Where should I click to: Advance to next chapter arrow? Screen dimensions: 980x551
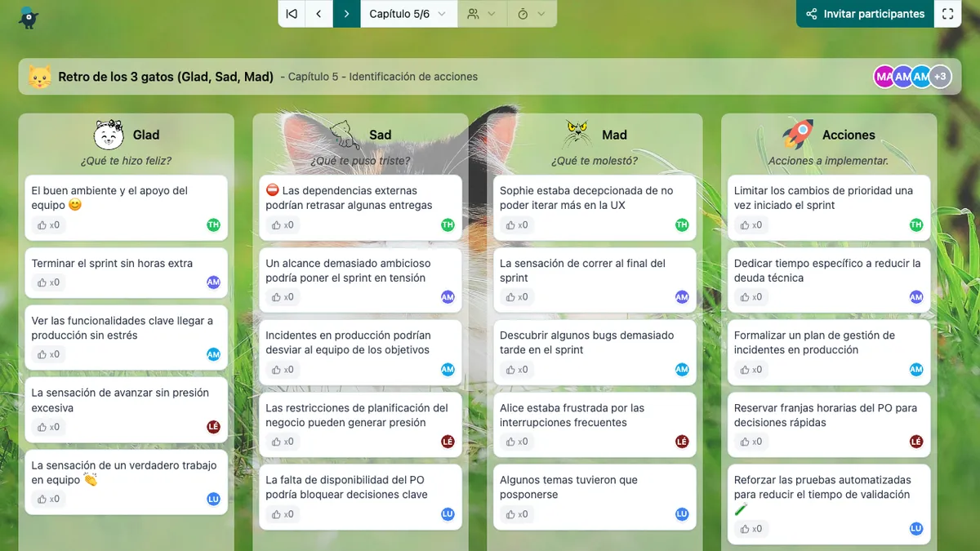[346, 14]
